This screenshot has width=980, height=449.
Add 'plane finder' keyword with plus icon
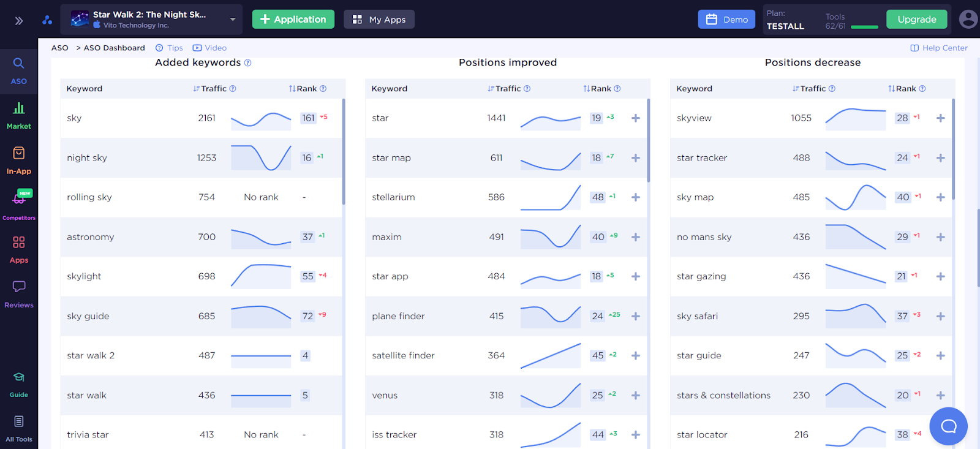click(636, 316)
